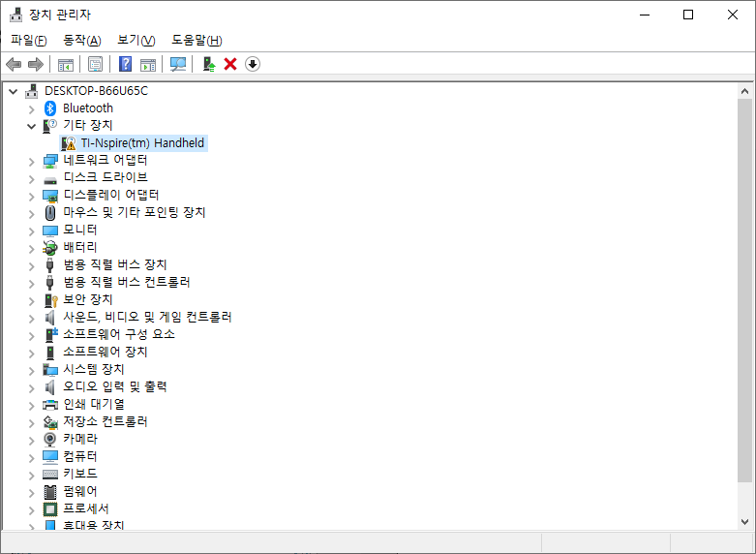Click the mouse icon for 마우스 및 기타 포인팅 장치

click(50, 213)
